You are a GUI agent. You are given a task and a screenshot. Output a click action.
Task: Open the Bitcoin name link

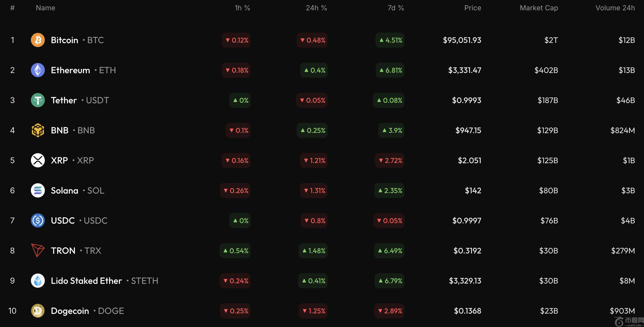click(65, 40)
